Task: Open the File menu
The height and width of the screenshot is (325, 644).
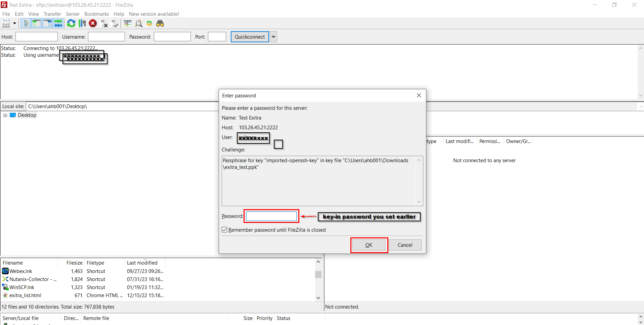Action: pos(6,14)
